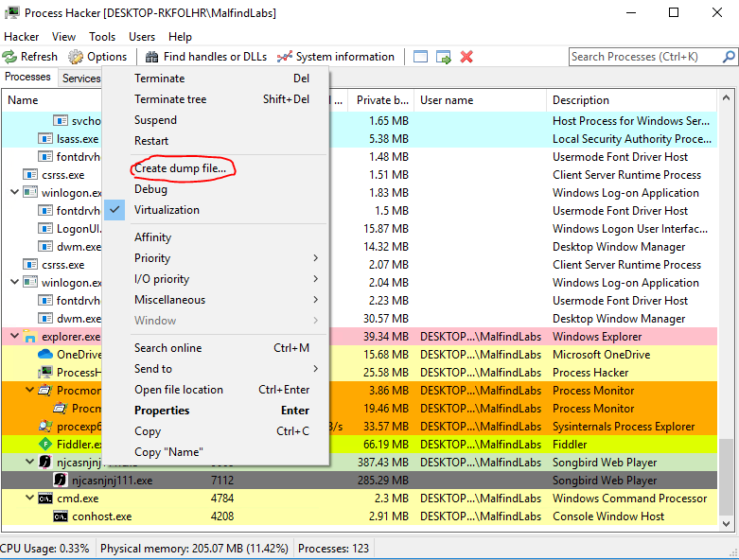Viewport: 739px width, 560px height.
Task: Click the red X terminate icon in toolbar
Action: coord(466,57)
